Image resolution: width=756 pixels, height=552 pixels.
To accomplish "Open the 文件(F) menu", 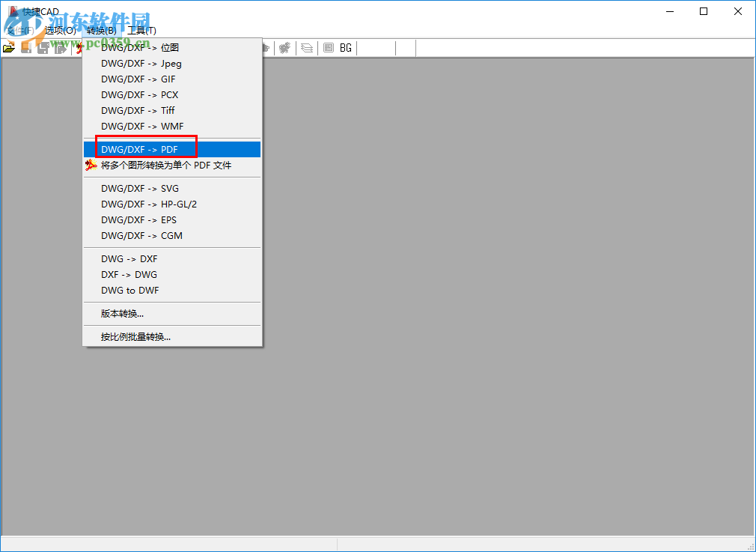I will coord(21,29).
